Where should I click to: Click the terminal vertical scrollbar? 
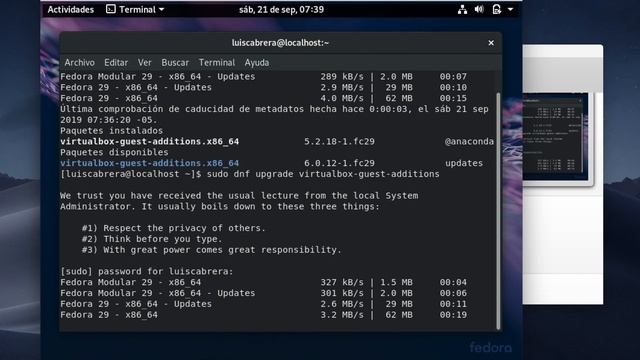(x=498, y=211)
